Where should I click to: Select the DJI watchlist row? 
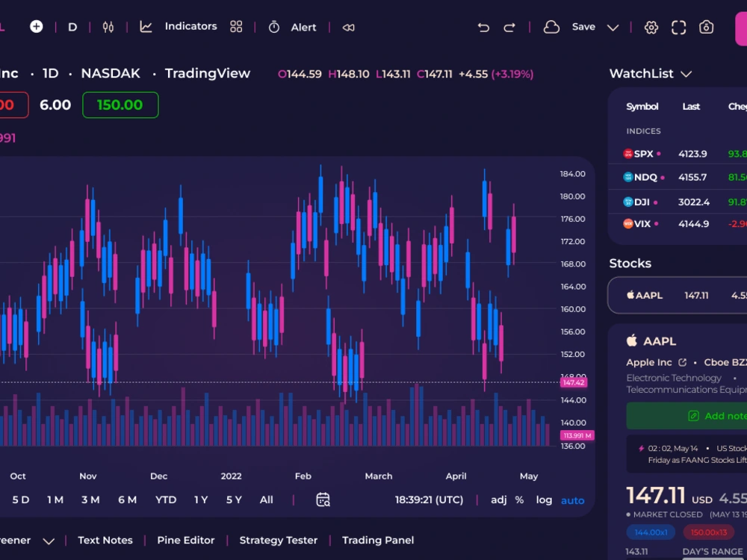click(678, 202)
